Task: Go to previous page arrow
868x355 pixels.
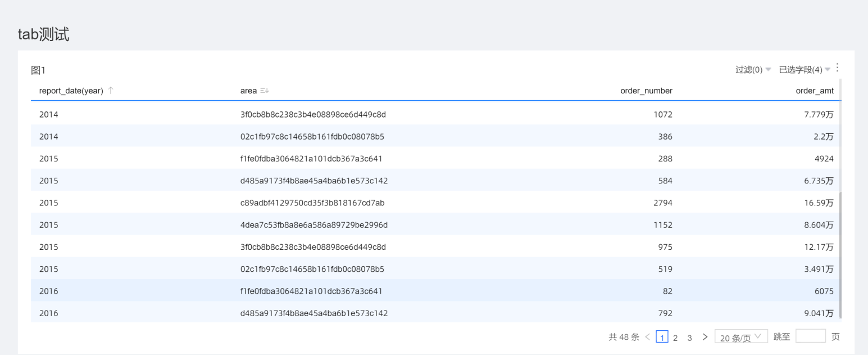Action: pos(647,337)
